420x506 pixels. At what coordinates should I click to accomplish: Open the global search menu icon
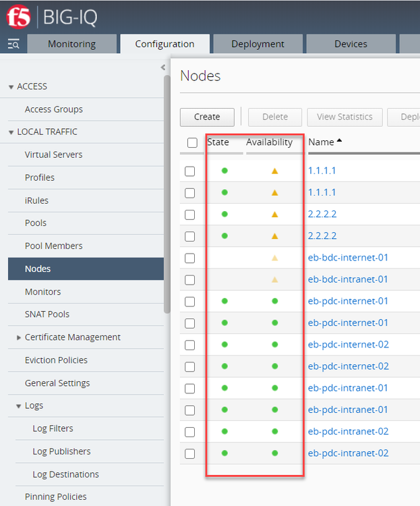pos(13,44)
